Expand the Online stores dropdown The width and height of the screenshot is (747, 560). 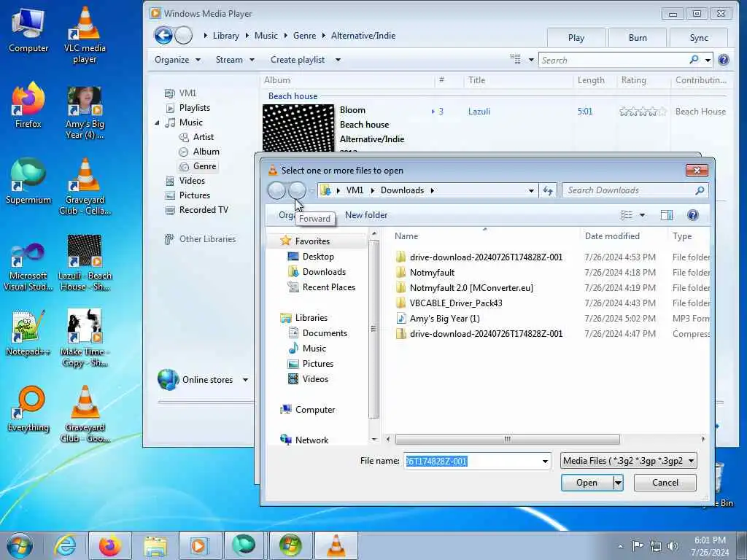pos(245,379)
